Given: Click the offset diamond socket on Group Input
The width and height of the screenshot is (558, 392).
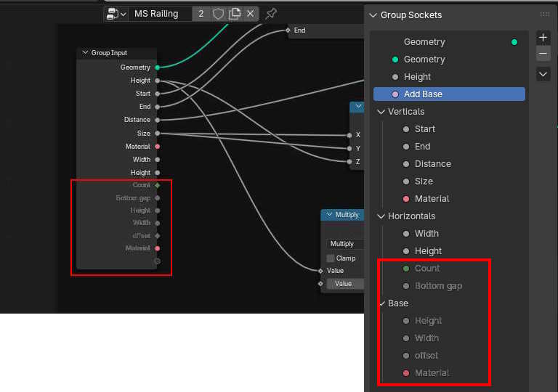Looking at the screenshot, I should [157, 235].
